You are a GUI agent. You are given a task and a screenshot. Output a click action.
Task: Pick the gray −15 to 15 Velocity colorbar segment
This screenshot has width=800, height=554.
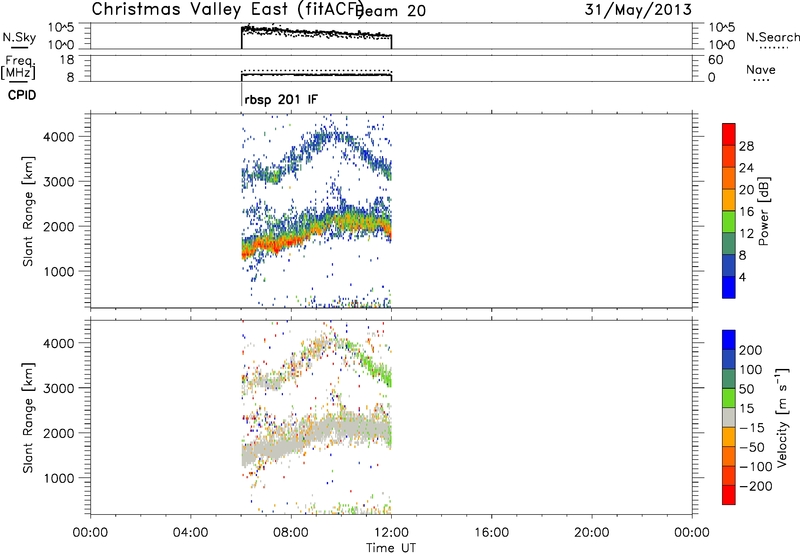coord(729,417)
